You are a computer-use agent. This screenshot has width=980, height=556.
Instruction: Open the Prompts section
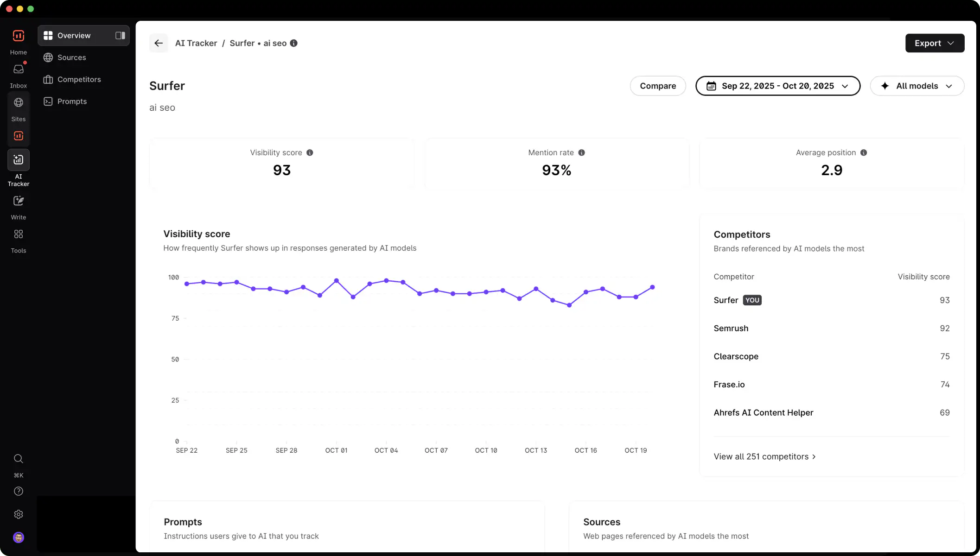72,101
